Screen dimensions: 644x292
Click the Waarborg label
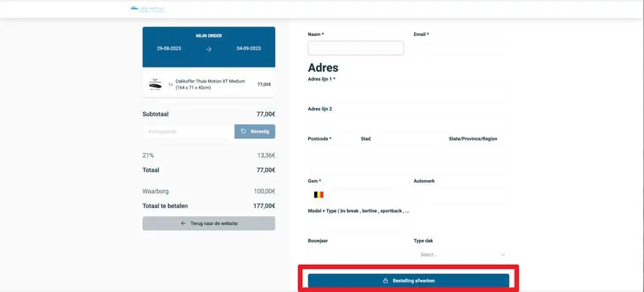click(155, 191)
